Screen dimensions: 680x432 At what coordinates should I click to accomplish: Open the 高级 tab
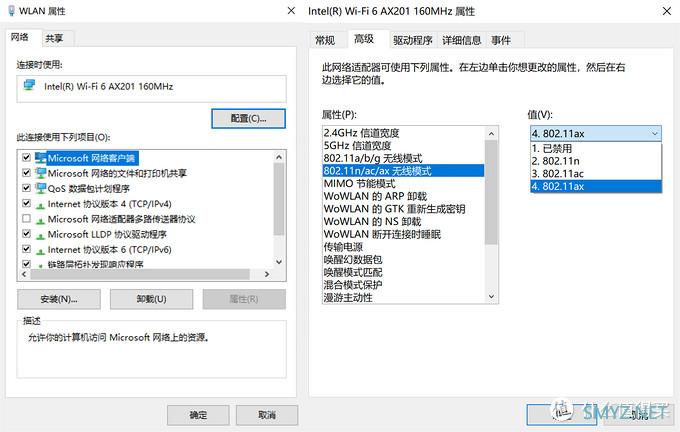point(364,39)
